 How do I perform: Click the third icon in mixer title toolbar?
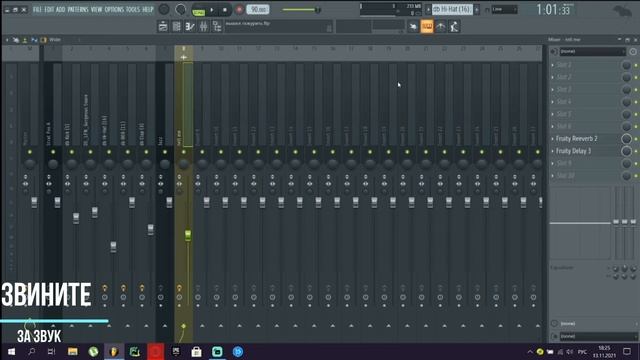click(x=25, y=40)
